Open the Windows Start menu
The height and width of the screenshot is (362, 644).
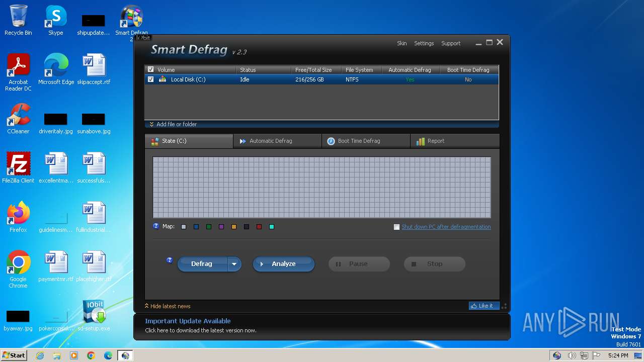(x=14, y=355)
